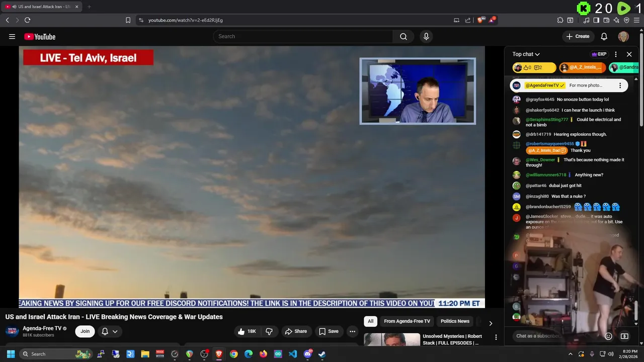Open Visual Studio Code from the taskbar

(x=293, y=354)
